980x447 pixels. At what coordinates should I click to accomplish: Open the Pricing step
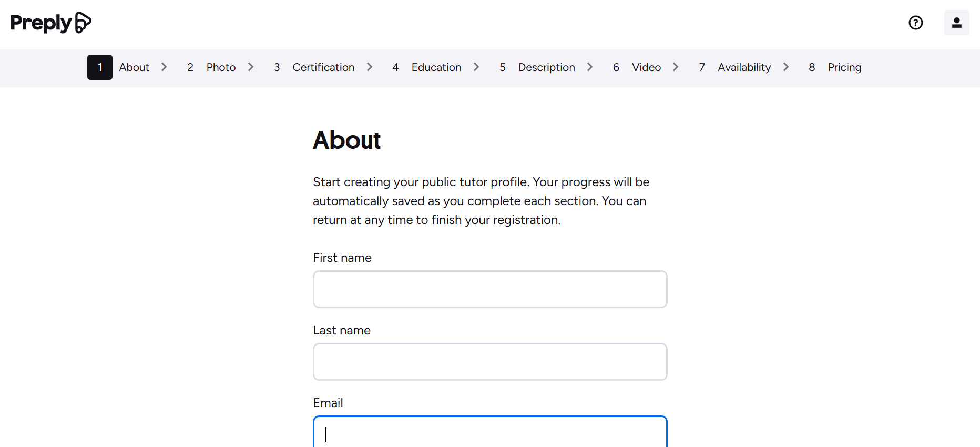[844, 67]
